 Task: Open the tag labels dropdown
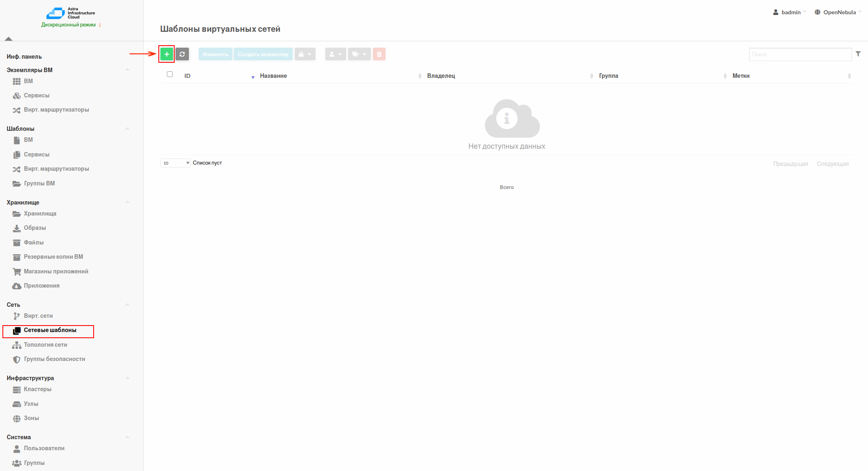359,54
